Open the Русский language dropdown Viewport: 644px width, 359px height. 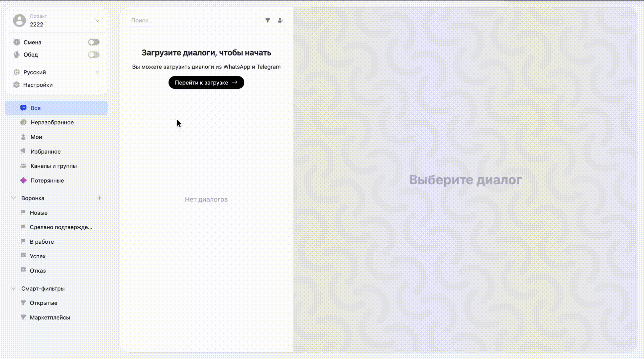pyautogui.click(x=97, y=72)
